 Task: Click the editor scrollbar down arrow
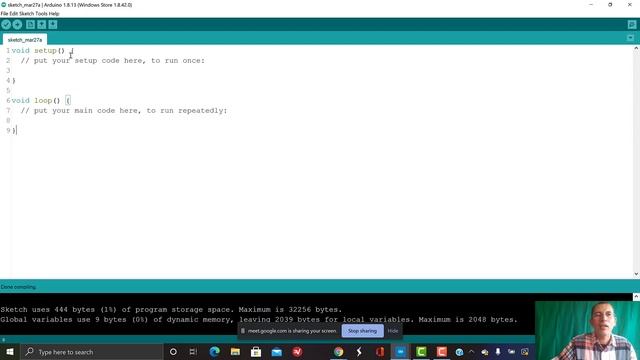click(x=636, y=274)
